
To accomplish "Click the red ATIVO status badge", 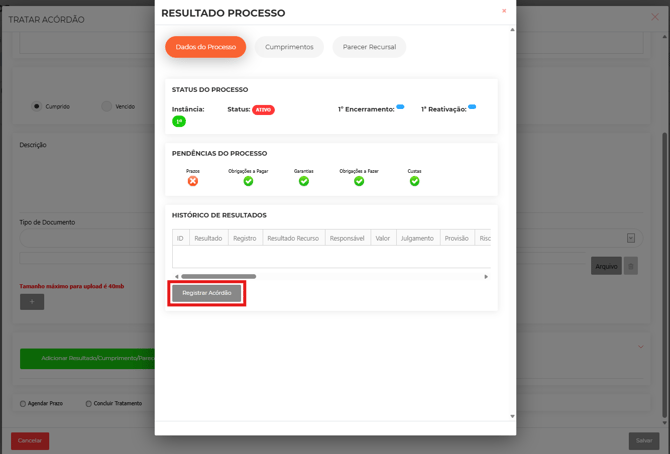I will pyautogui.click(x=263, y=110).
